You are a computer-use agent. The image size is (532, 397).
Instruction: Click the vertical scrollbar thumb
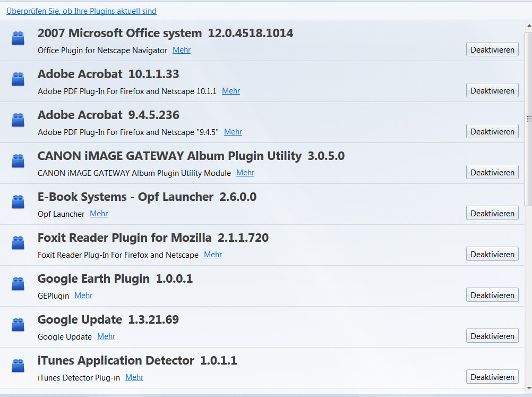(529, 119)
